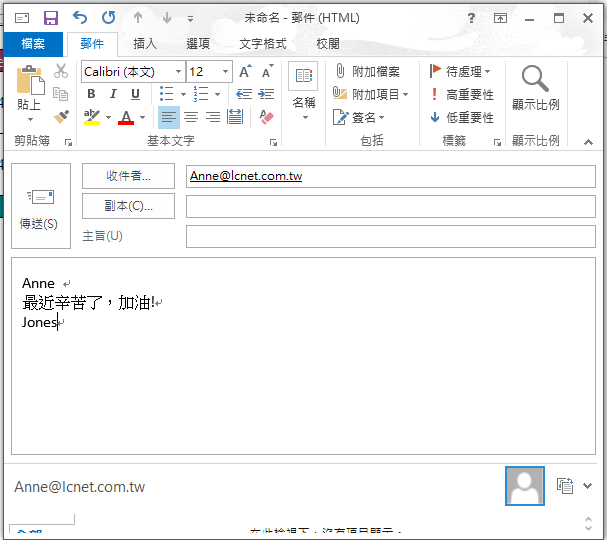Click the Undo arrow icon
Viewport: 607px width, 540px height.
tap(80, 18)
